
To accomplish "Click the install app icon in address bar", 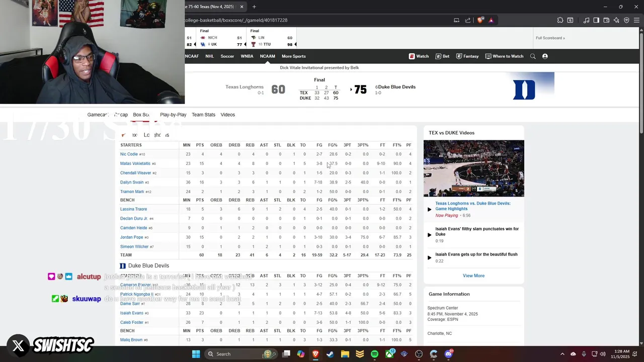I will click(456, 20).
